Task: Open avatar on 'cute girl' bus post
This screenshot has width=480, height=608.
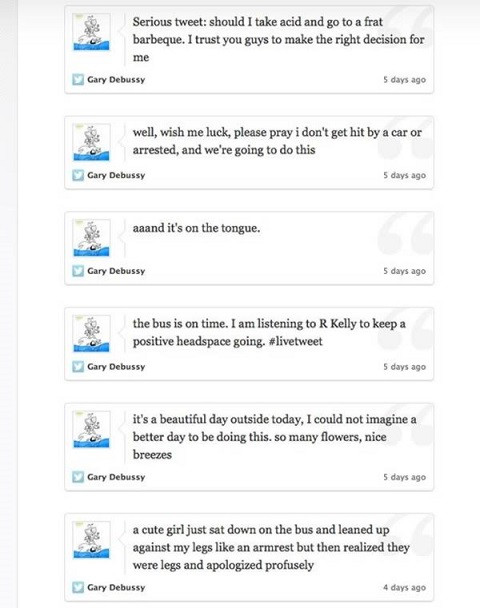Action: point(92,540)
